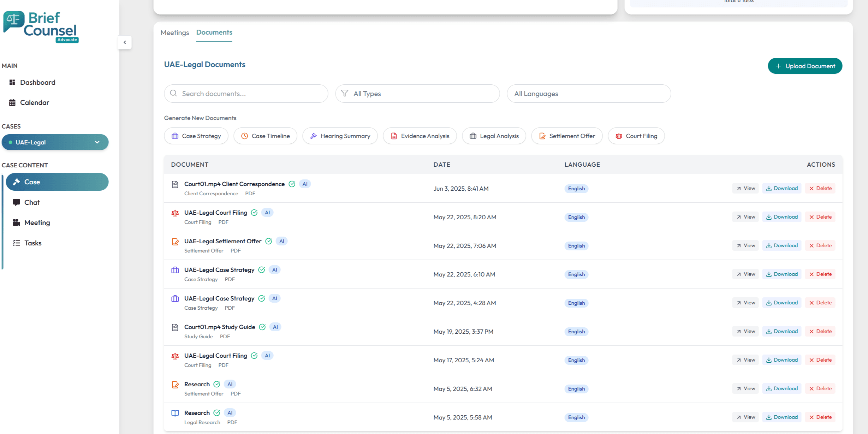Click the Court Filing scales icon chip
Viewport: 868px width, 434px height.
coord(619,136)
